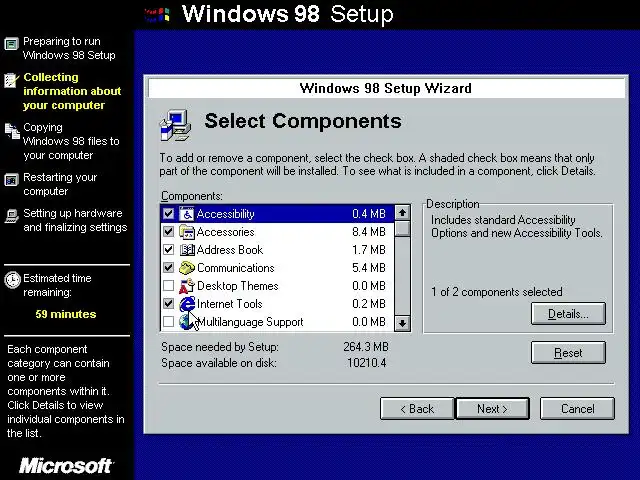This screenshot has height=480, width=640.
Task: Click the 10210.4 space available value
Action: coord(367,363)
